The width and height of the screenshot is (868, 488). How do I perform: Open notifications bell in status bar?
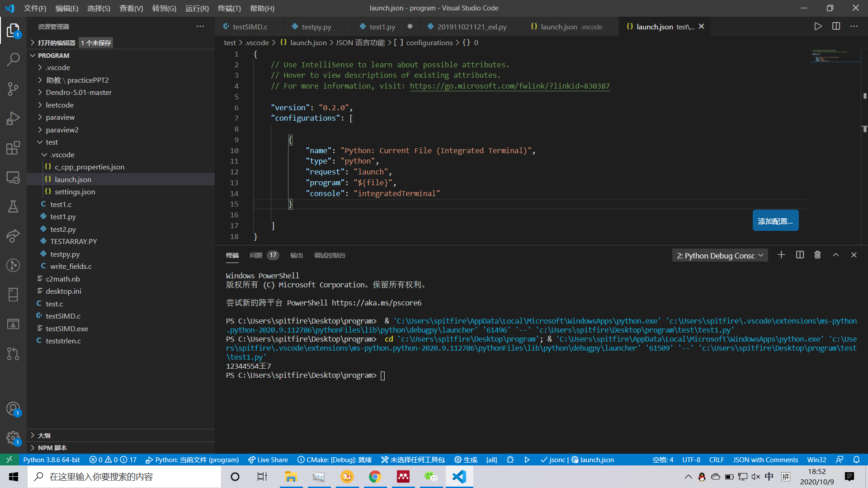click(x=856, y=460)
